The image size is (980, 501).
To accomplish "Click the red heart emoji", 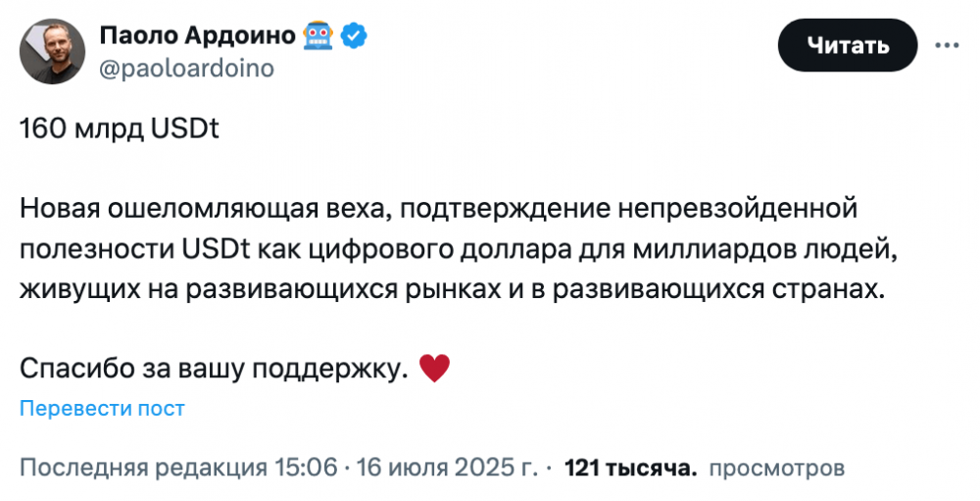I will (x=434, y=369).
